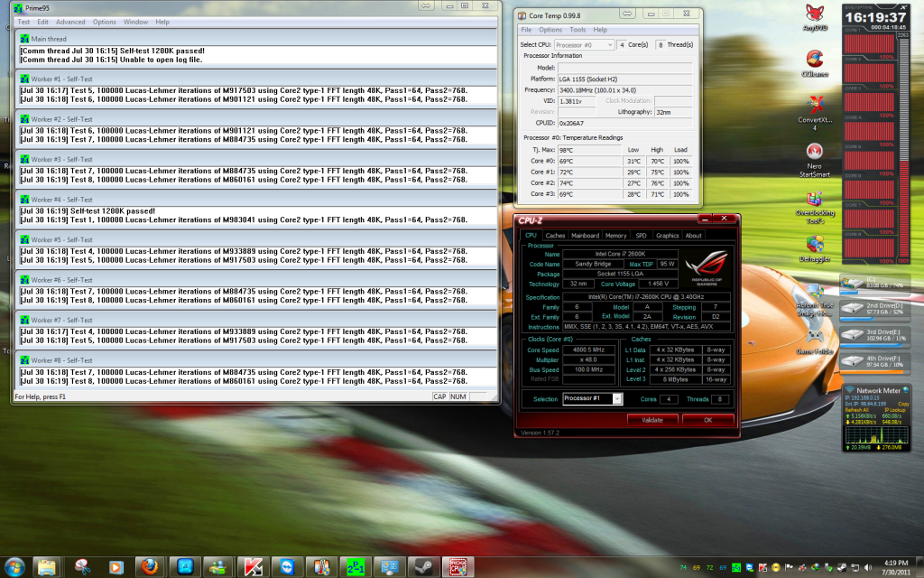Open the Game Folder desktop icon
924x578 pixels.
(x=815, y=342)
